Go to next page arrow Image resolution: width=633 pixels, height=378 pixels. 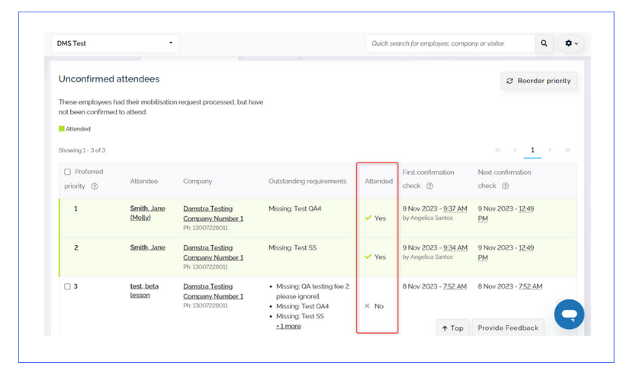(x=550, y=150)
